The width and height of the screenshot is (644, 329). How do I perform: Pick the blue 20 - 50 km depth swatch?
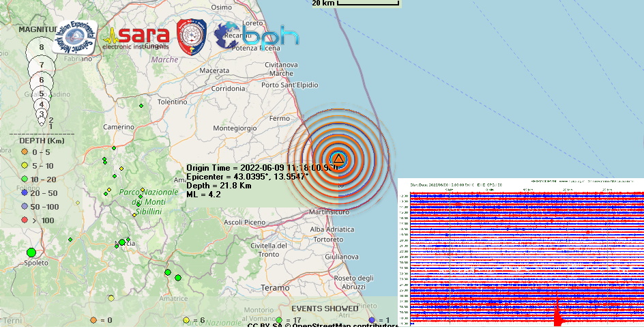pos(24,193)
